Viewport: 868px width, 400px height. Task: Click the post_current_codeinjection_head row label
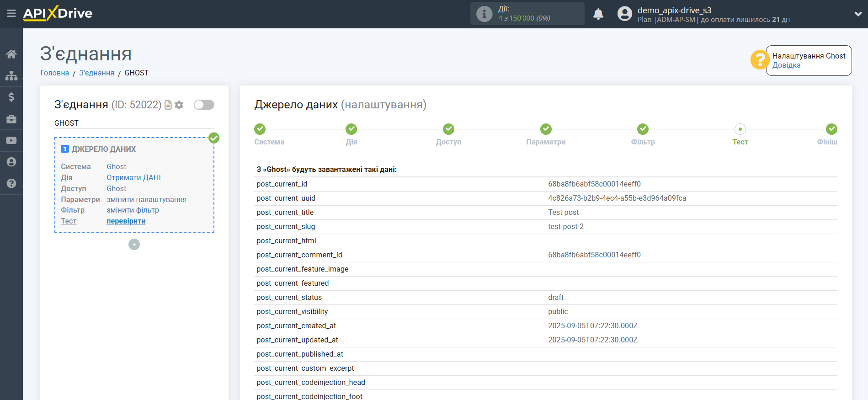pyautogui.click(x=311, y=382)
